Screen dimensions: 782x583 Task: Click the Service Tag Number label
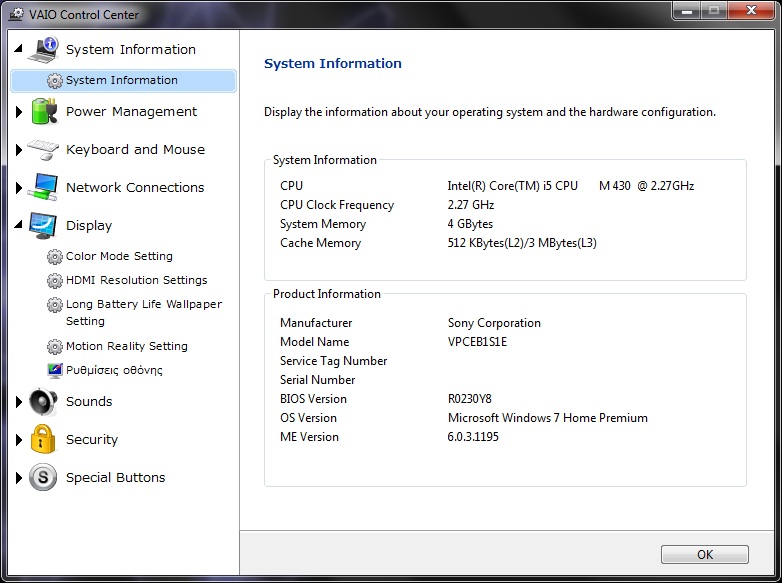pyautogui.click(x=334, y=361)
